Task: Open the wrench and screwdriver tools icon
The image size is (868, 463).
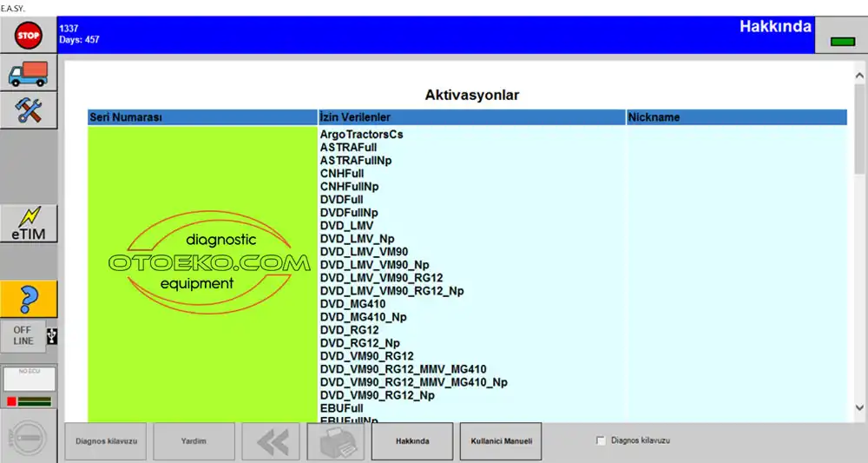Action: pyautogui.click(x=29, y=110)
